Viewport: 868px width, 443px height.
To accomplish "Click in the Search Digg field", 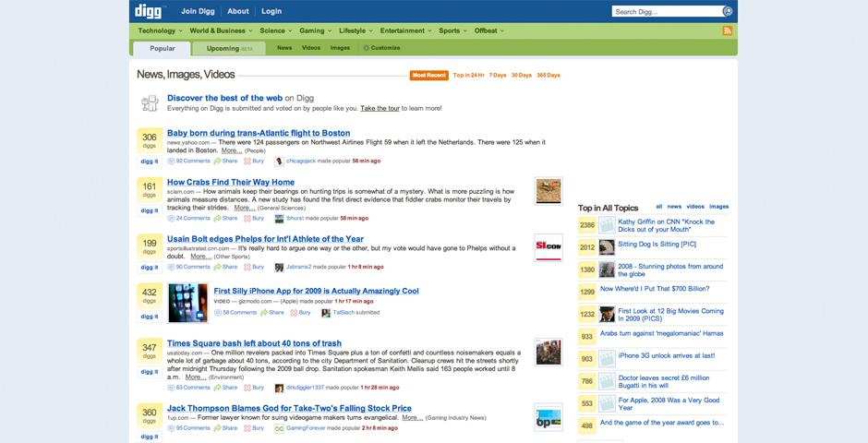I will tap(667, 12).
